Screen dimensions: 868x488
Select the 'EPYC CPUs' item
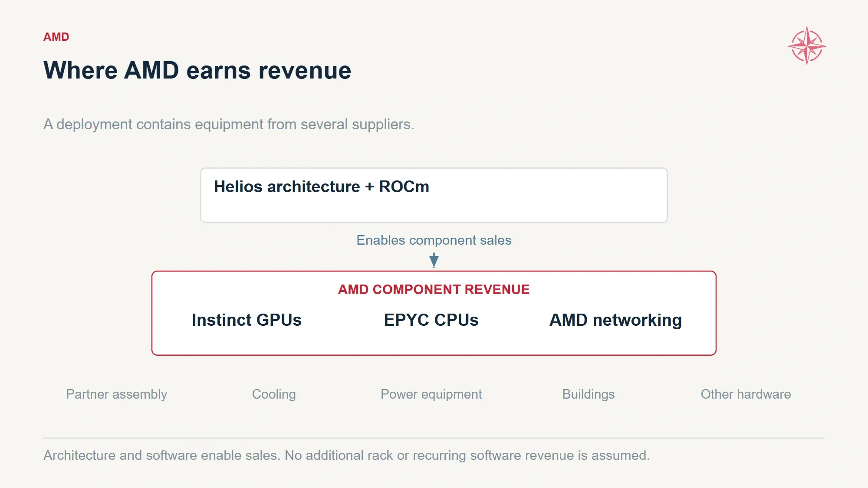click(431, 320)
